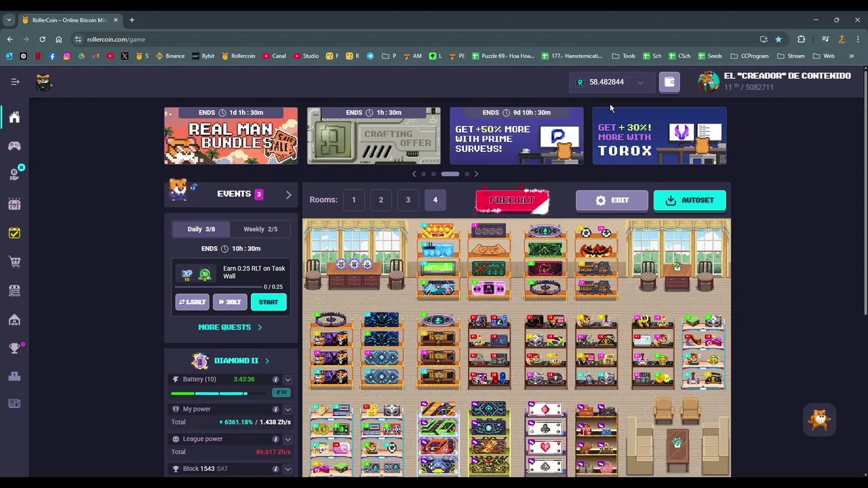Click League power info icon
This screenshot has width=868, height=488.
pos(275,439)
